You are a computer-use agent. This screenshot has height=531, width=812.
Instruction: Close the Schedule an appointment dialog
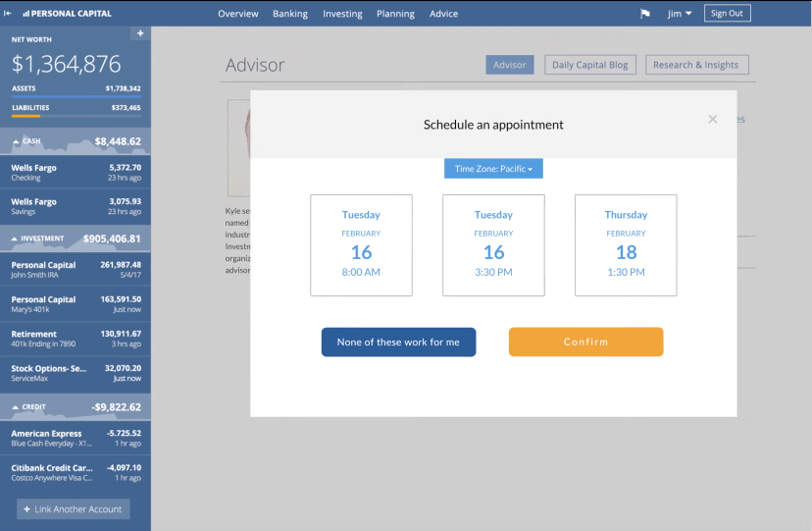[x=713, y=119]
